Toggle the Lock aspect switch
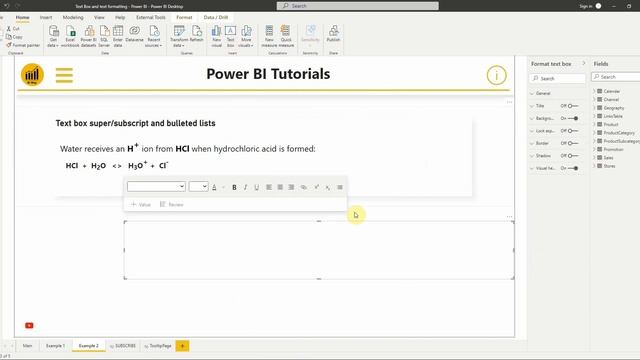This screenshot has width=640, height=360. click(x=573, y=131)
